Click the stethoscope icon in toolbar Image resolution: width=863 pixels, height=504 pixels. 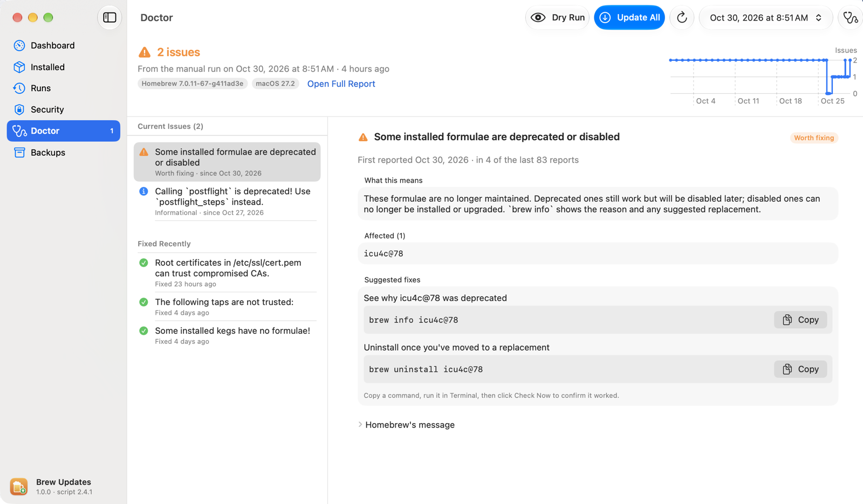point(851,17)
